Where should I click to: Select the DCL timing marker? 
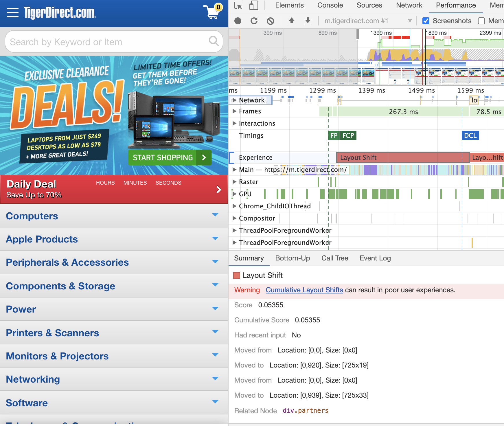point(470,135)
